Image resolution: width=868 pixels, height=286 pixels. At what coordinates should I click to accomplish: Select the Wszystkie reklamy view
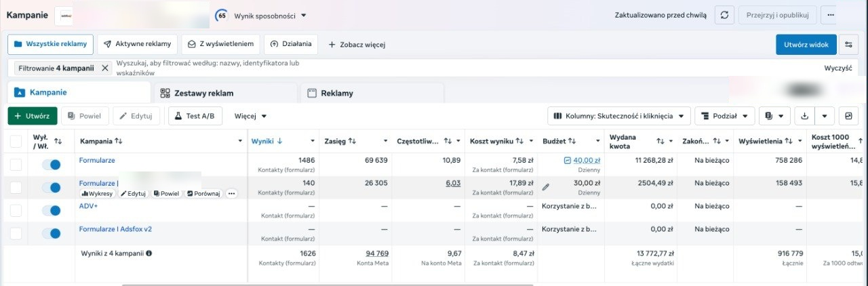coord(51,44)
